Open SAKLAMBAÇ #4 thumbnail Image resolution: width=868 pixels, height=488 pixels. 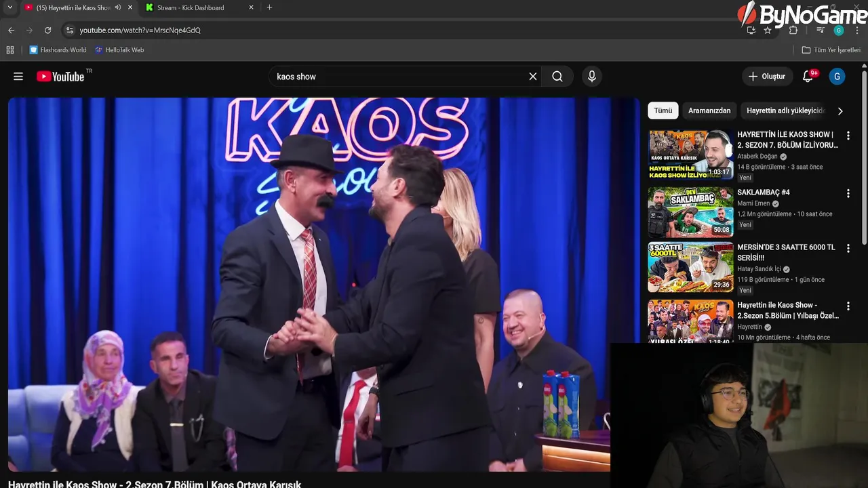pyautogui.click(x=690, y=212)
